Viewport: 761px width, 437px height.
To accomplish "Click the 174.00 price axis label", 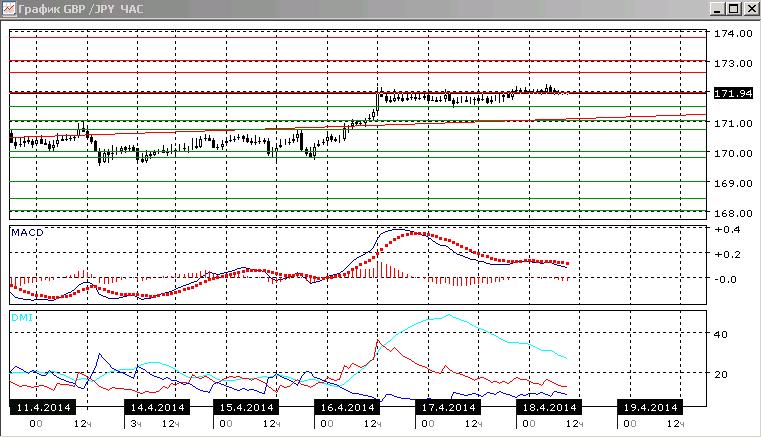I will [x=733, y=34].
